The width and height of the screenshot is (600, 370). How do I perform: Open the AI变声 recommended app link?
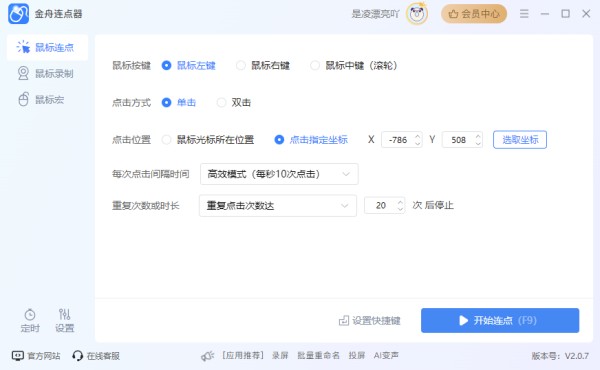(386, 356)
